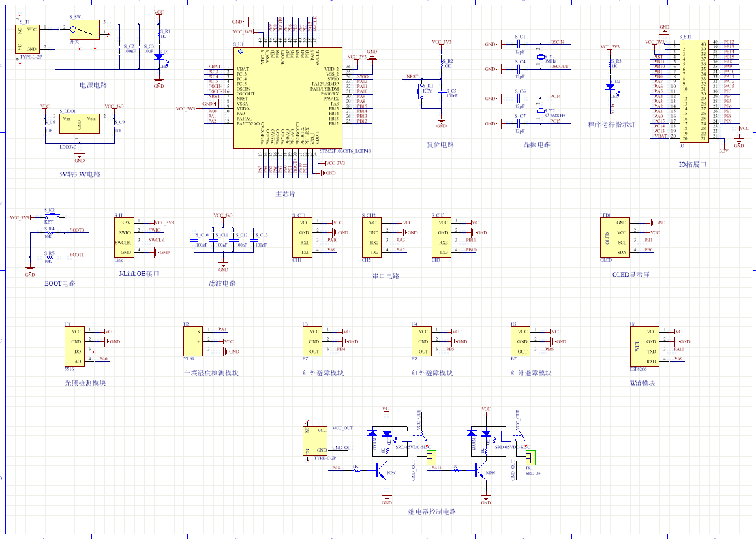Click the 继电器控制电路 label

432,512
